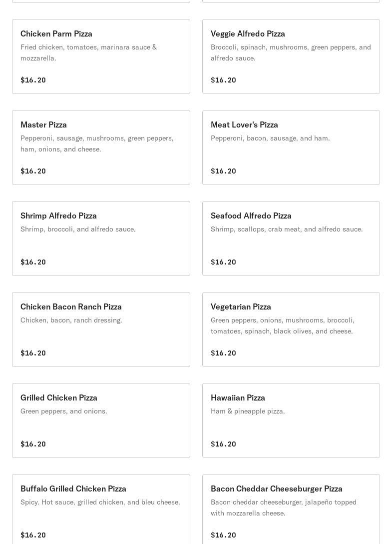This screenshot has height=544, width=392.
Task: Click the Vegetarian Pizza title
Action: point(241,306)
